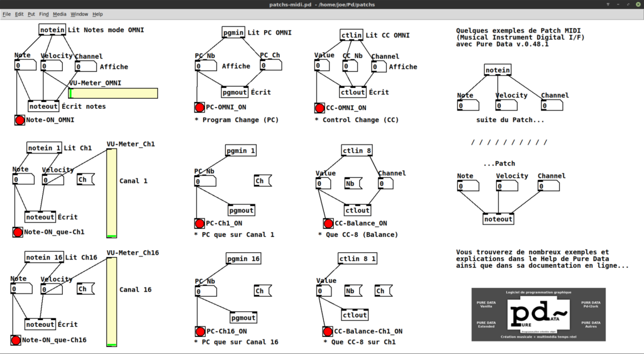This screenshot has width=644, height=354.
Task: Select the 'notein 16' object box
Action: coord(45,258)
